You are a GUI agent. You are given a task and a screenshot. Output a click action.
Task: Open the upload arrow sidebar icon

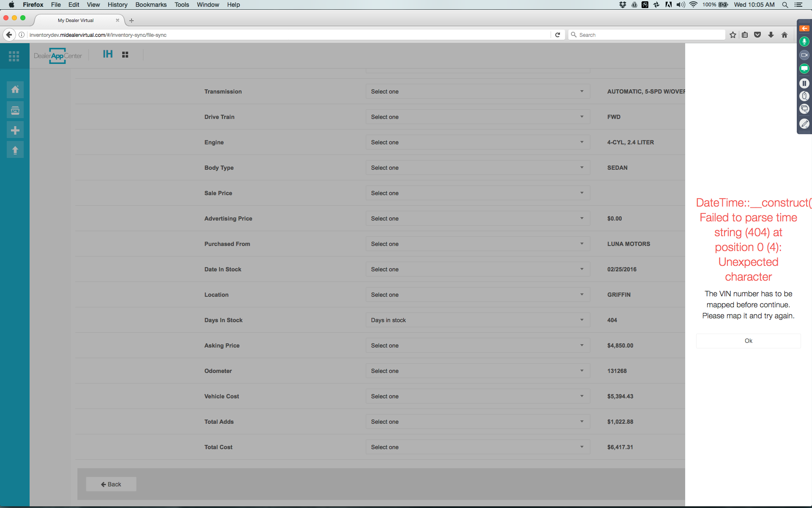pos(15,150)
